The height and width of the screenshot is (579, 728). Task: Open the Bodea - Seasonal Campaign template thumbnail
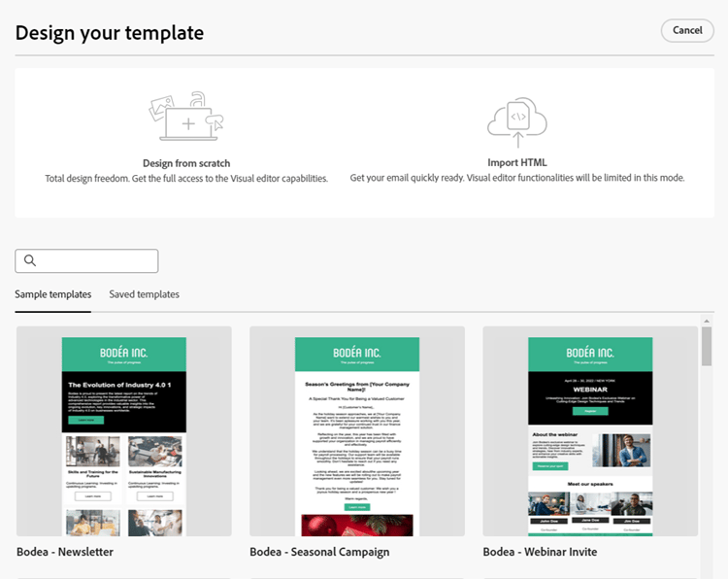[x=357, y=431]
